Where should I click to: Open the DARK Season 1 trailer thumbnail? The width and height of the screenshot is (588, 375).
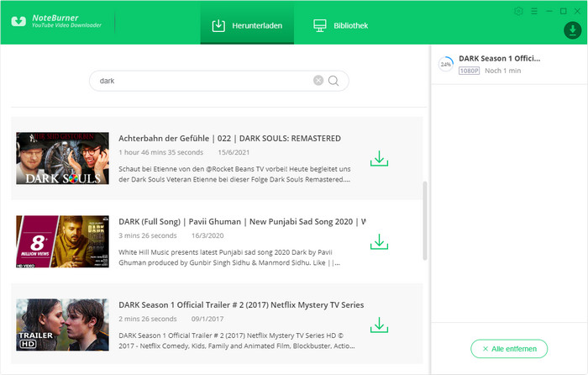click(x=63, y=325)
